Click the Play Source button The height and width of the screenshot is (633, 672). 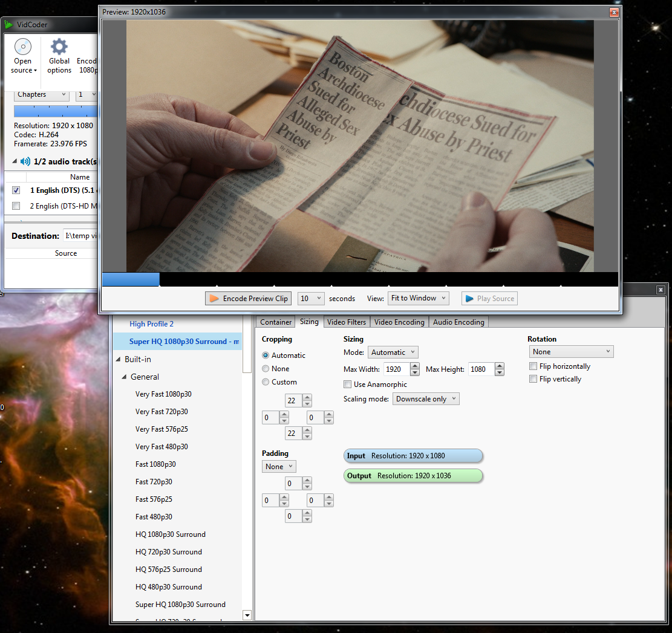coord(489,299)
